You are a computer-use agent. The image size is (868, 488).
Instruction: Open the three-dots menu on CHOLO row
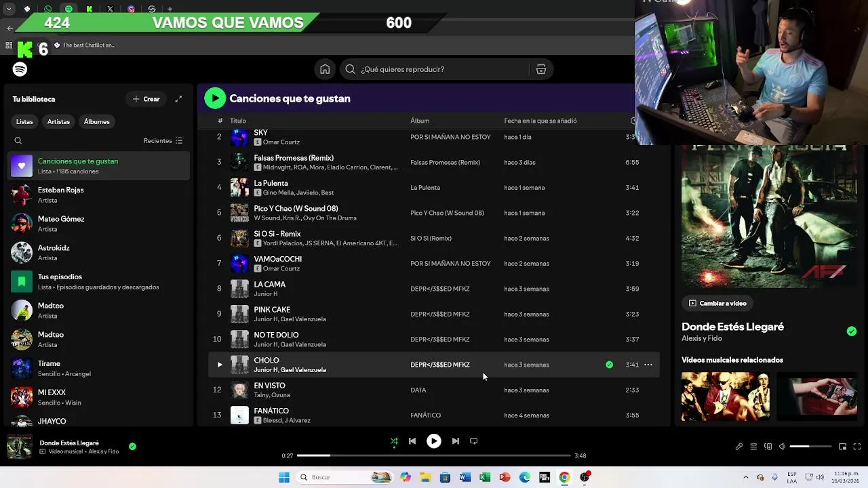click(648, 365)
